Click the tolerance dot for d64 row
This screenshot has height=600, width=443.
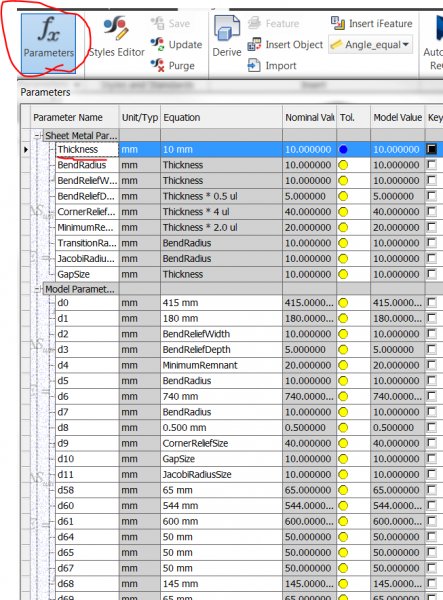pyautogui.click(x=343, y=537)
